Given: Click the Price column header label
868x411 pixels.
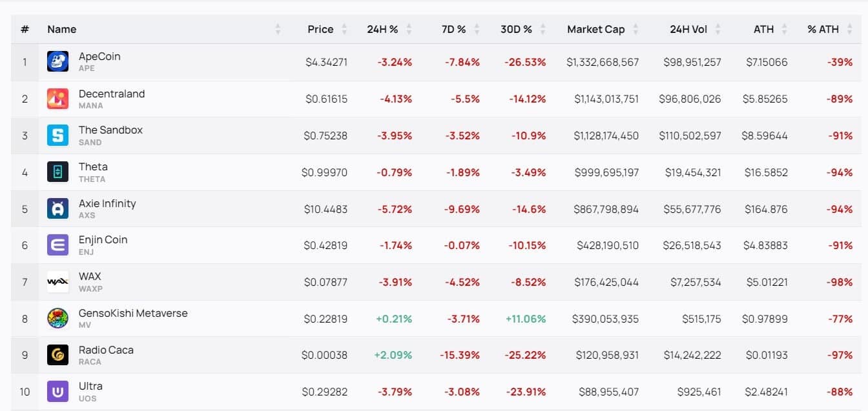Looking at the screenshot, I should [320, 29].
